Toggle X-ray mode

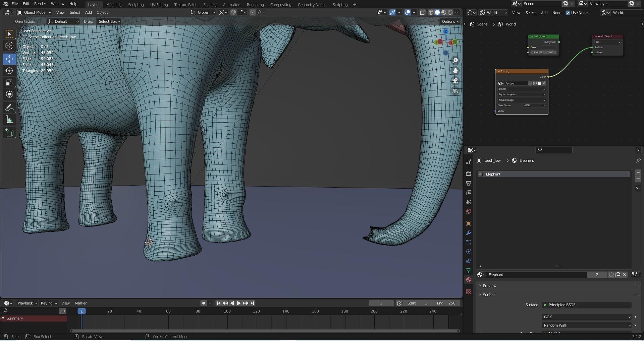coord(423,12)
